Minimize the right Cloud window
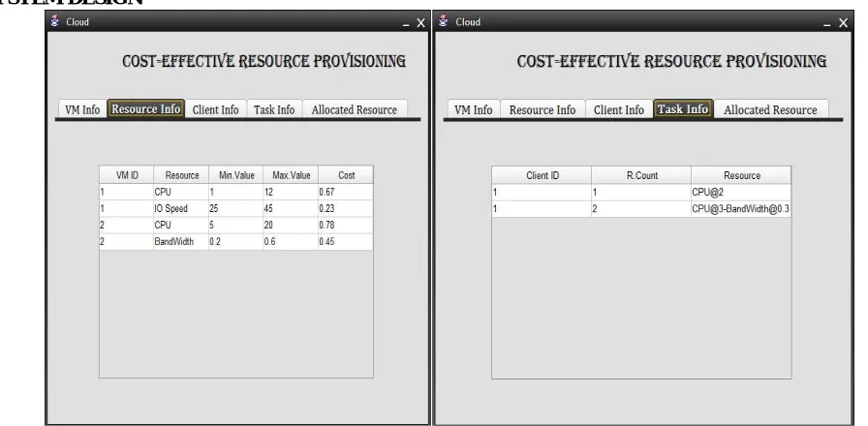This screenshot has height=426, width=868. 827,23
